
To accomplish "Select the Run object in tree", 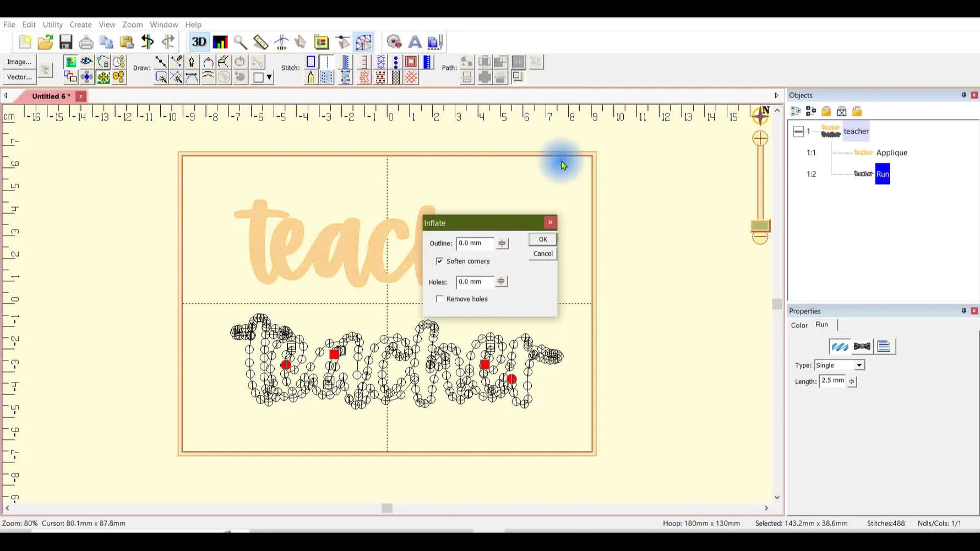I will point(883,174).
